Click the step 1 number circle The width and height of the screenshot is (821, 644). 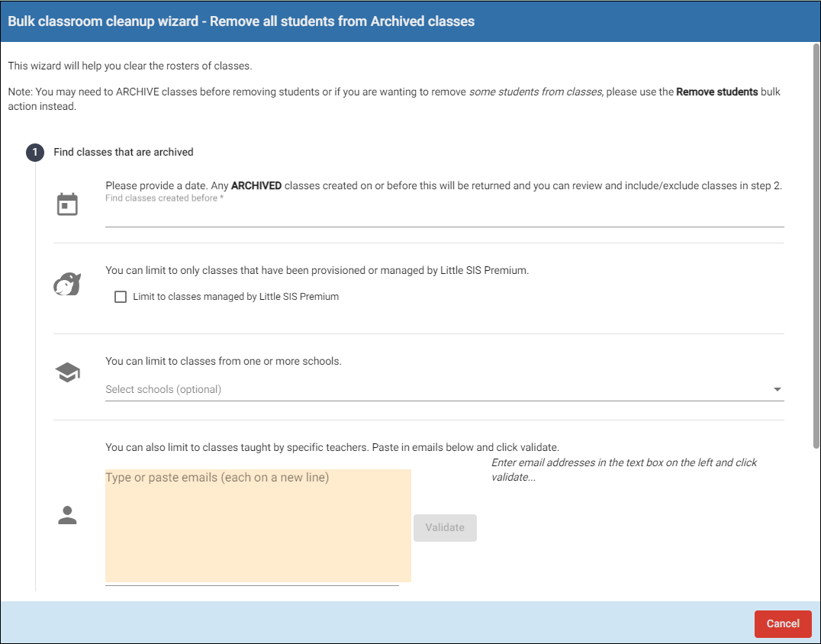pyautogui.click(x=35, y=153)
